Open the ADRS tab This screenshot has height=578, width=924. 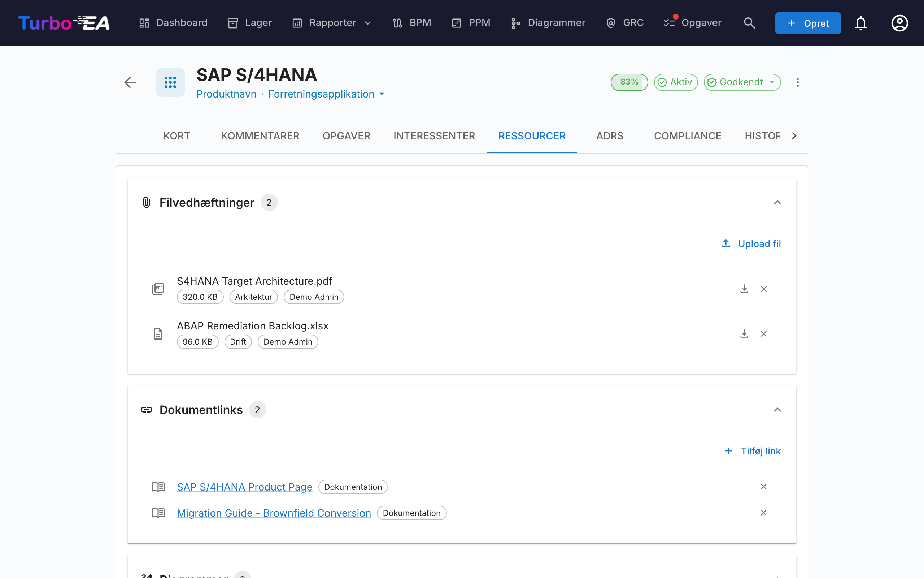(610, 136)
